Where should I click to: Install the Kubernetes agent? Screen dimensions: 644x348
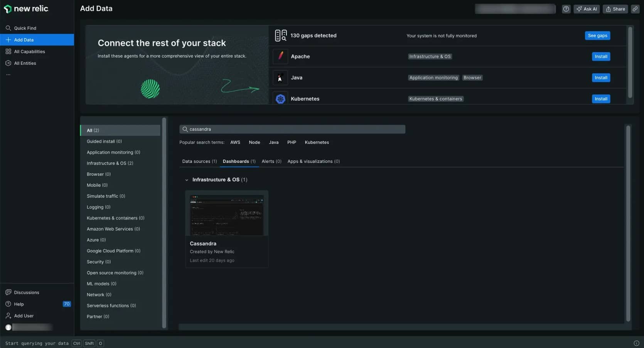pos(601,99)
